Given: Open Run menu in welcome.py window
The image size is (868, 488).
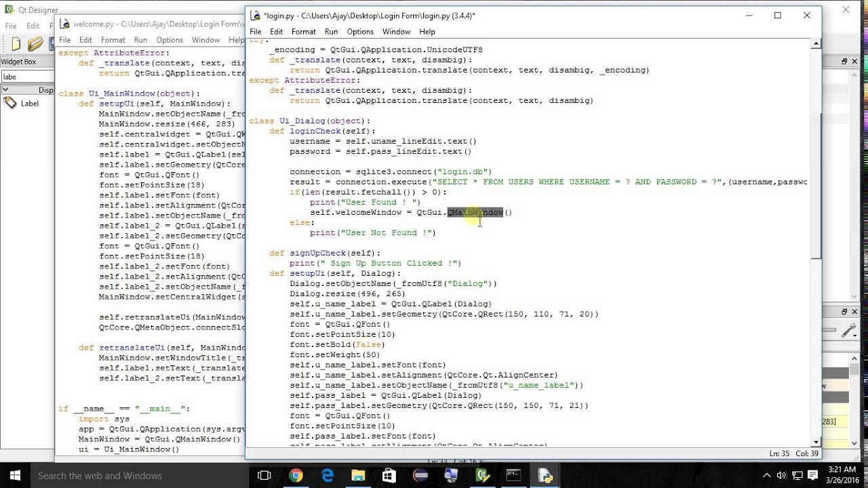Looking at the screenshot, I should click(140, 40).
